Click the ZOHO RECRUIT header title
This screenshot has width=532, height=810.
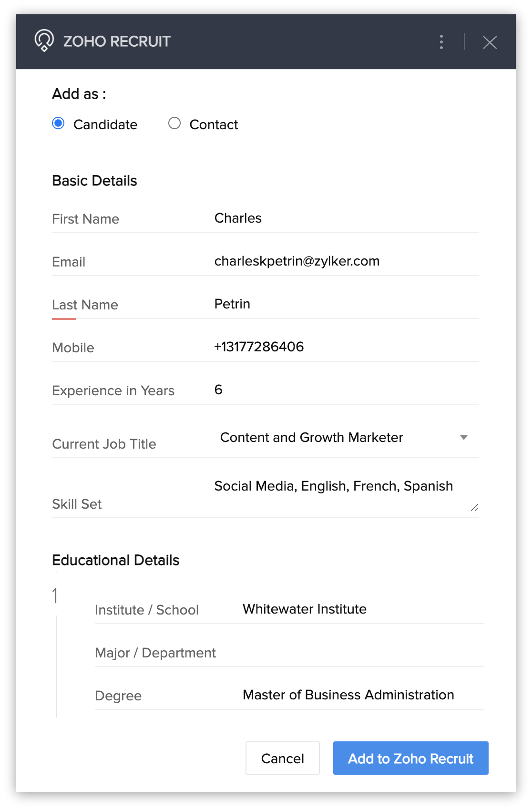pos(117,41)
